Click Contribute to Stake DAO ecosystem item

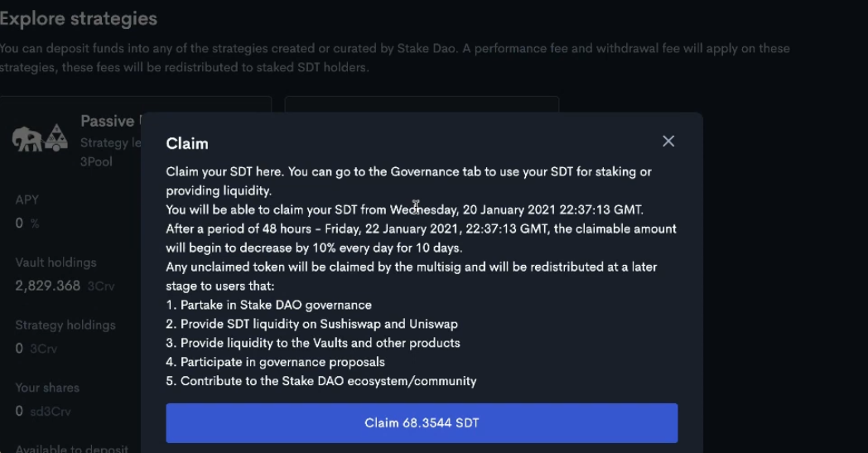click(x=321, y=381)
